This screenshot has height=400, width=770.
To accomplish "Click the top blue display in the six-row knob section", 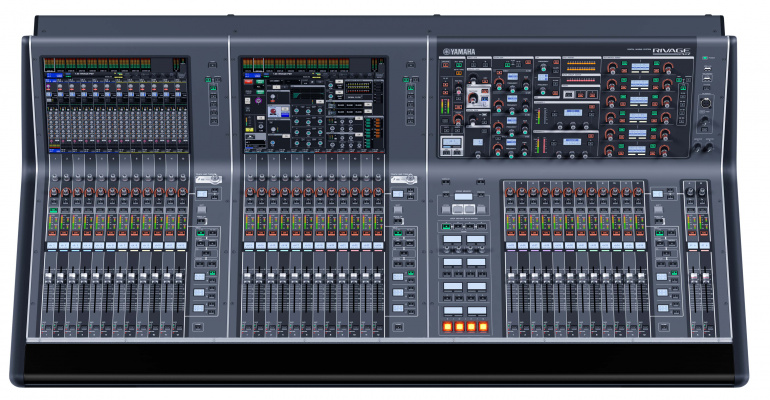I will pos(640,66).
